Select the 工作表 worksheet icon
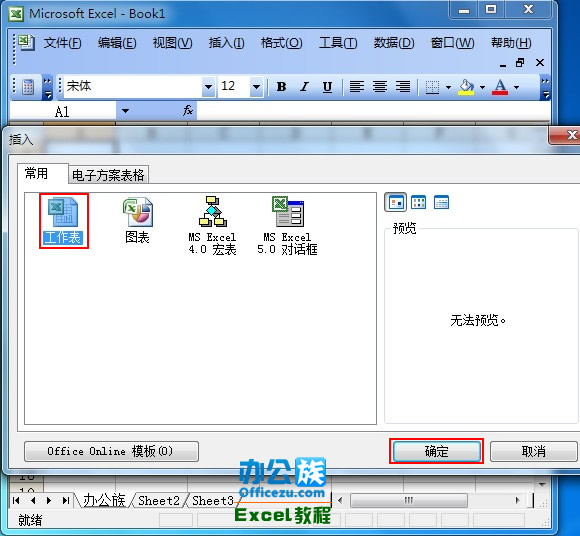The image size is (580, 536). [63, 221]
